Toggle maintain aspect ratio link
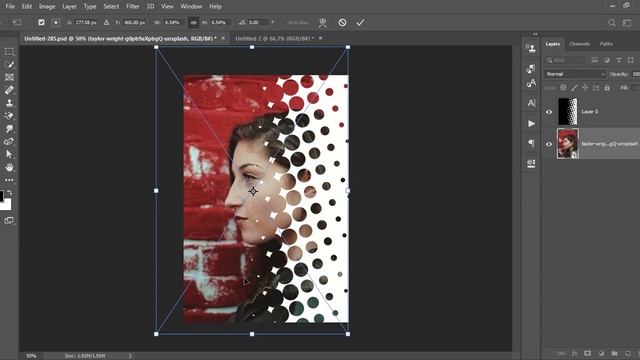The width and height of the screenshot is (640, 360). pyautogui.click(x=193, y=22)
